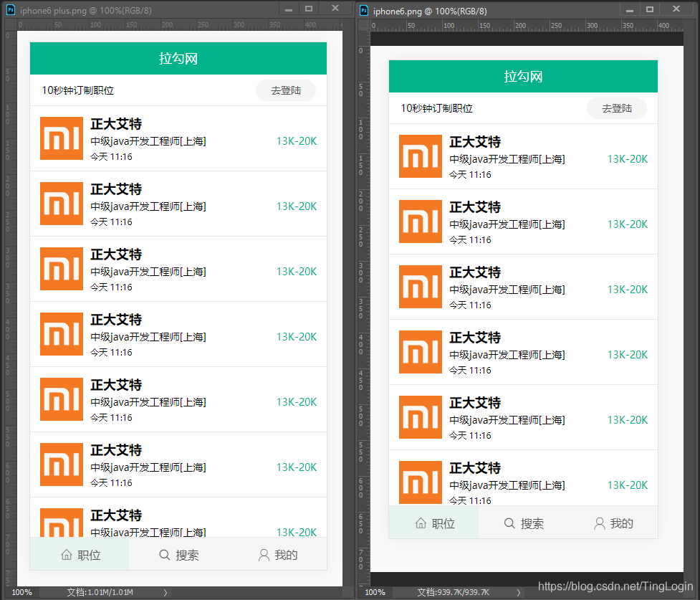Viewport: 700px width, 600px height.
Task: Click the person icon in iphone6 plus.png mockup
Action: (x=264, y=555)
